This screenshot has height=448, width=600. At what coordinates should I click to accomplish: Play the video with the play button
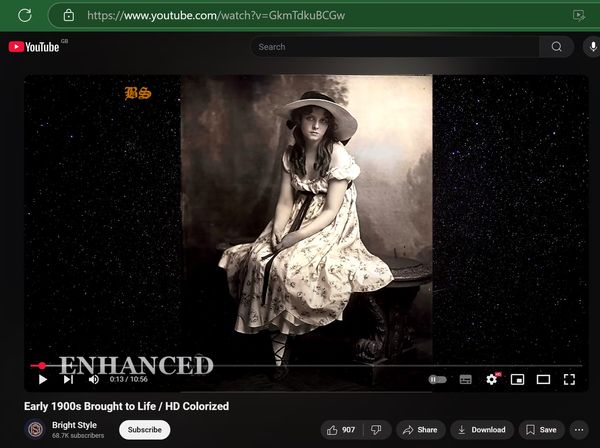click(x=43, y=379)
